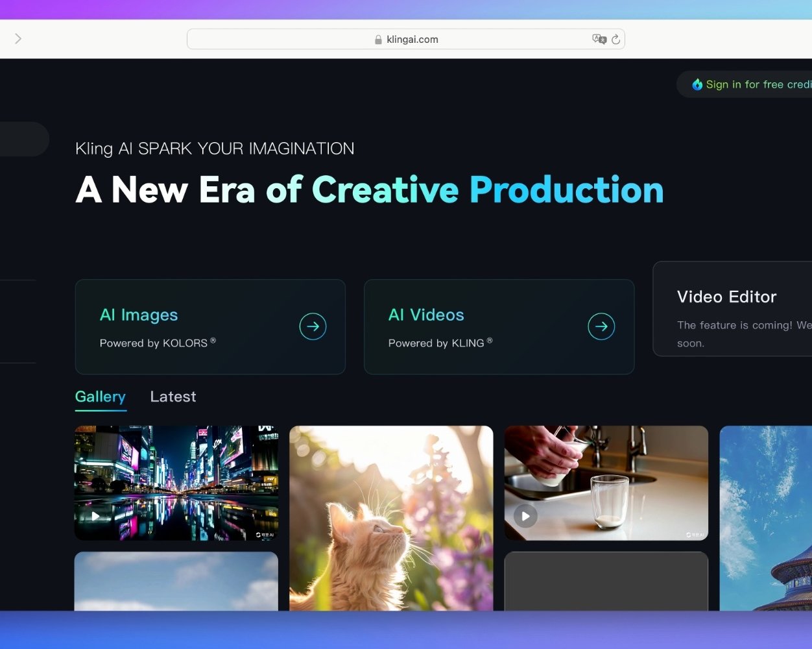Click Powered by KOLORS text
812x649 pixels.
click(x=158, y=343)
